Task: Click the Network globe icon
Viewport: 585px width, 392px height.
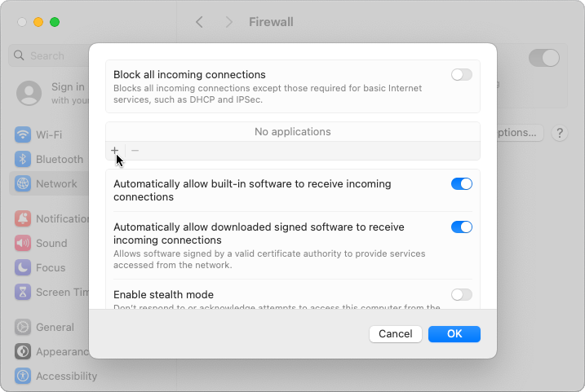Action: (23, 183)
